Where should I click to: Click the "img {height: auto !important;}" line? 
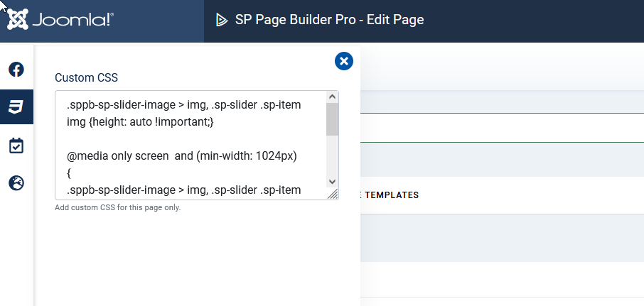pos(140,122)
